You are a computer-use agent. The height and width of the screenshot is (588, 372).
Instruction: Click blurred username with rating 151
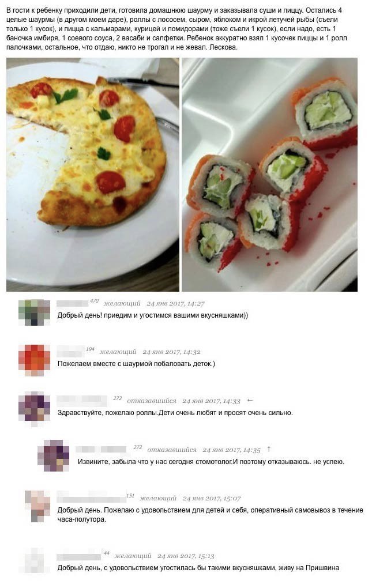[91, 497]
